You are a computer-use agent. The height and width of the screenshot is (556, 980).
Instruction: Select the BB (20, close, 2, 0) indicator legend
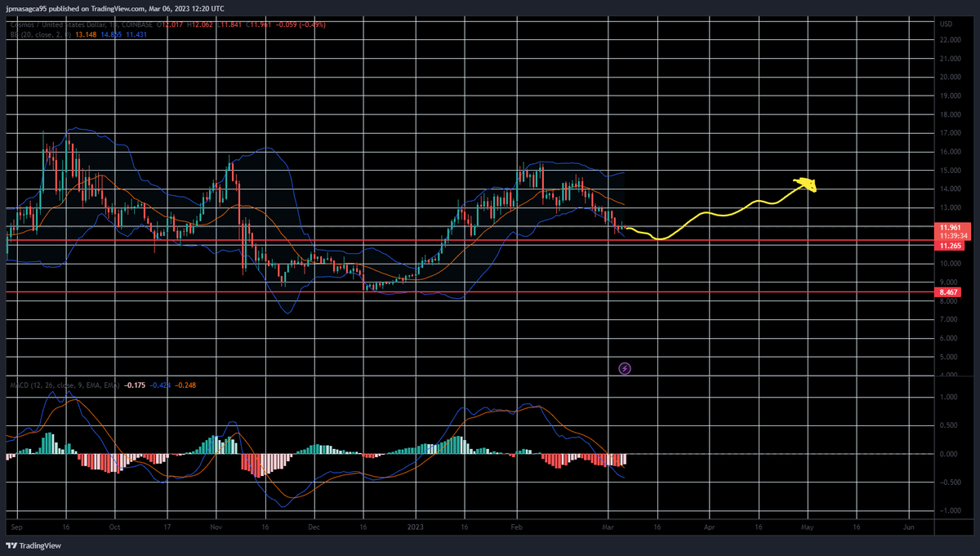click(x=41, y=34)
